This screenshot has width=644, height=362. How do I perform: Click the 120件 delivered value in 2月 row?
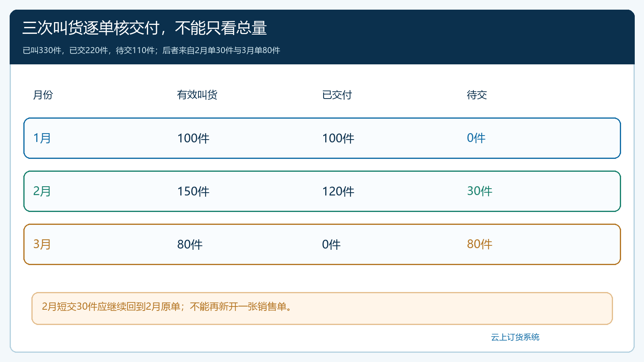click(338, 191)
